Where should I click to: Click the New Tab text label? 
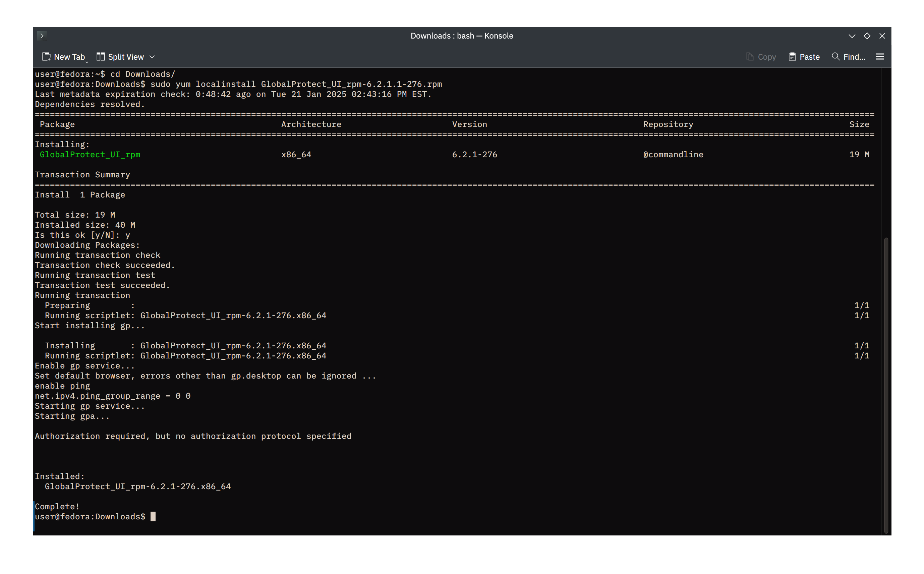(x=69, y=57)
